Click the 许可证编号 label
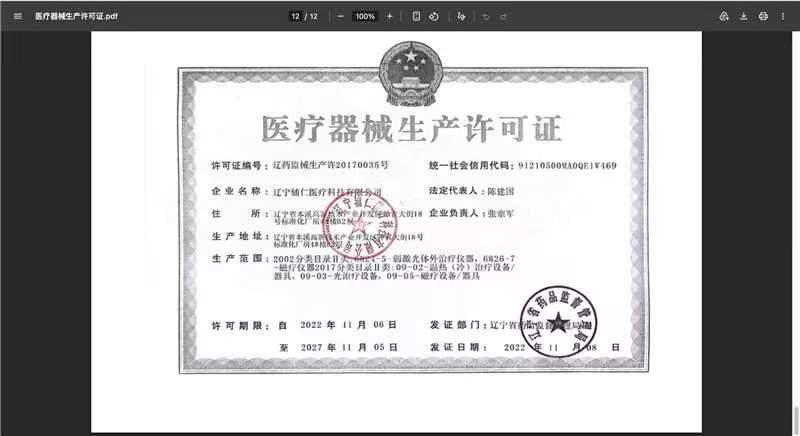This screenshot has width=800, height=436. click(x=237, y=165)
